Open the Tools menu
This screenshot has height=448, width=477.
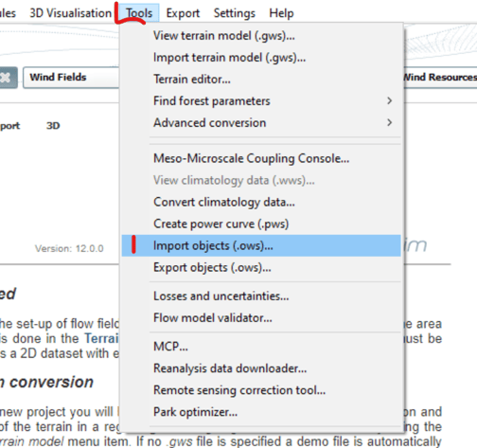tap(139, 13)
